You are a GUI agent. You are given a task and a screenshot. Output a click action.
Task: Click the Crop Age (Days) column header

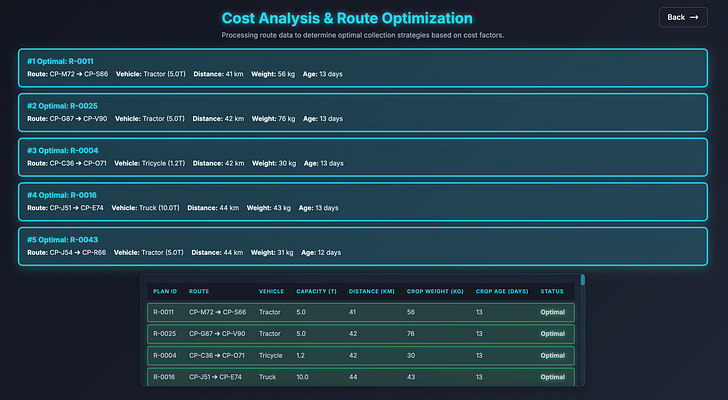502,291
